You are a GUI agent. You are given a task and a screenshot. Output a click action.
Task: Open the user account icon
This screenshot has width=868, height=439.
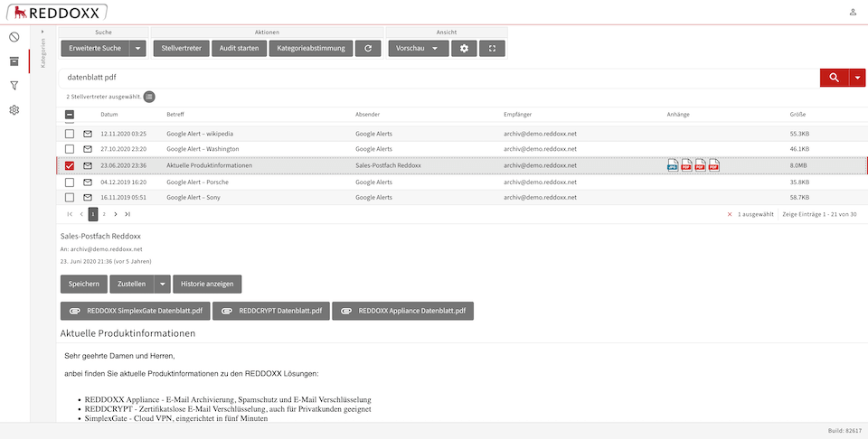click(853, 12)
